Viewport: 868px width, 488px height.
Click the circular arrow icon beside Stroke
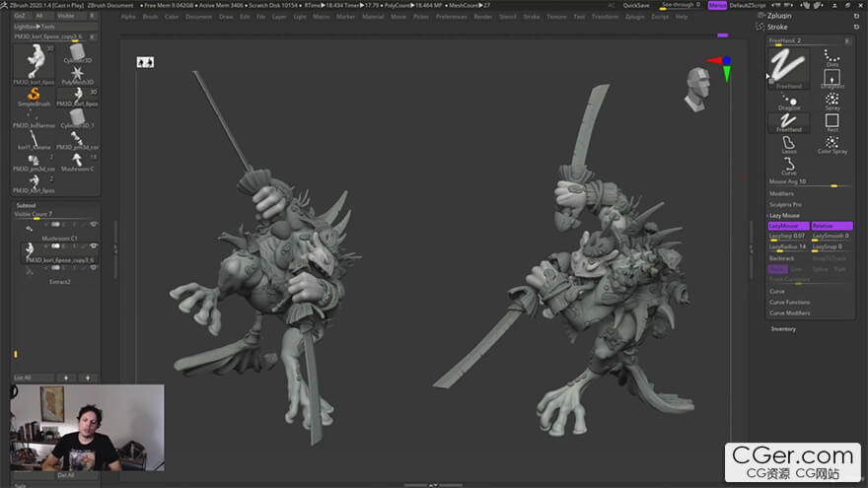click(x=856, y=27)
